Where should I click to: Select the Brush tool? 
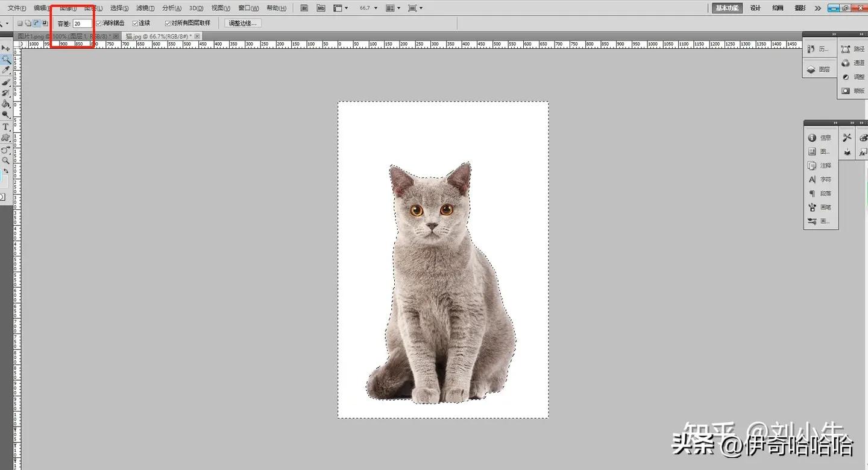[x=6, y=81]
